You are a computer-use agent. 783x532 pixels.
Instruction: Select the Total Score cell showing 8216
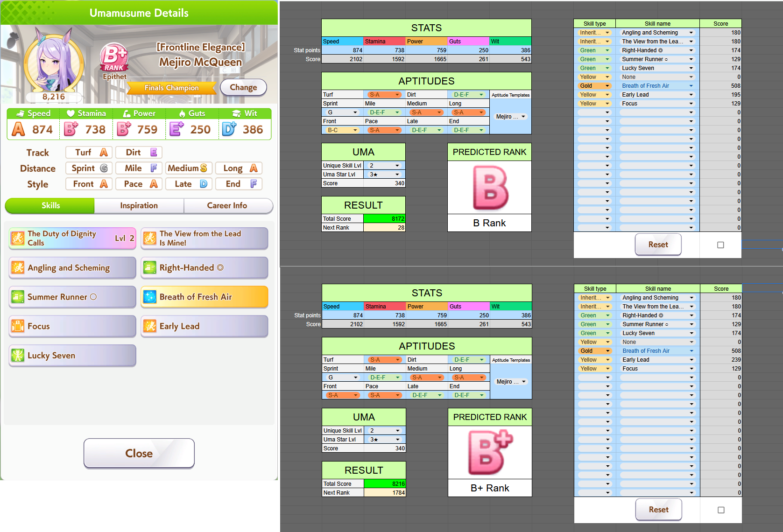tap(385, 484)
